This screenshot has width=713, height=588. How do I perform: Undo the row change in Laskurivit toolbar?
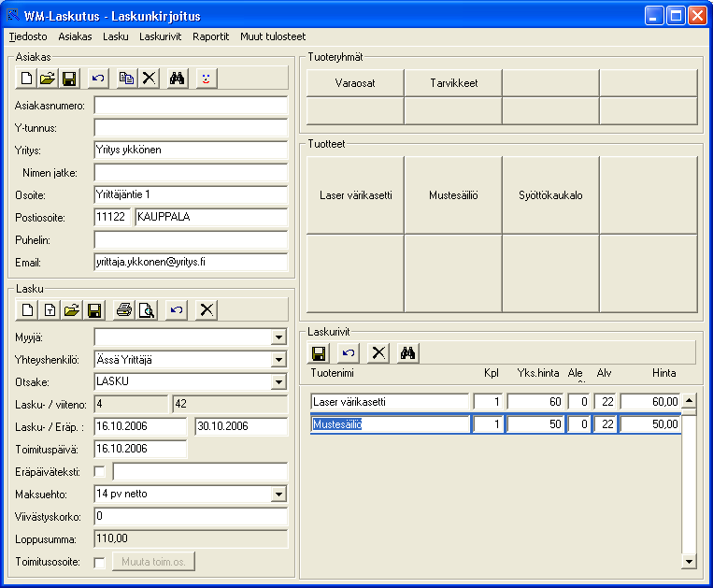tap(349, 352)
